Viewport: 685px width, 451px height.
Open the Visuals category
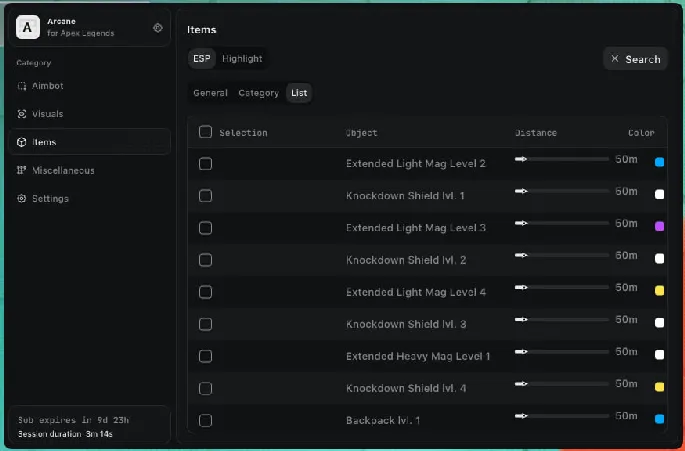(x=46, y=114)
